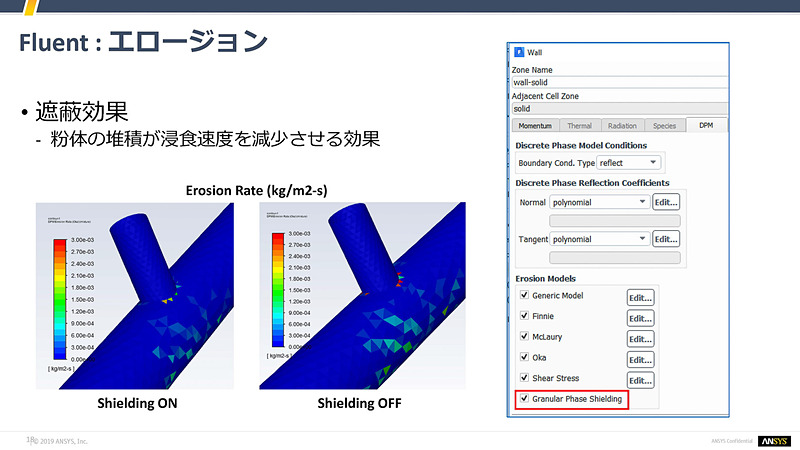Edit the Oka model settings
Screen dimensions: 800x450
point(640,360)
